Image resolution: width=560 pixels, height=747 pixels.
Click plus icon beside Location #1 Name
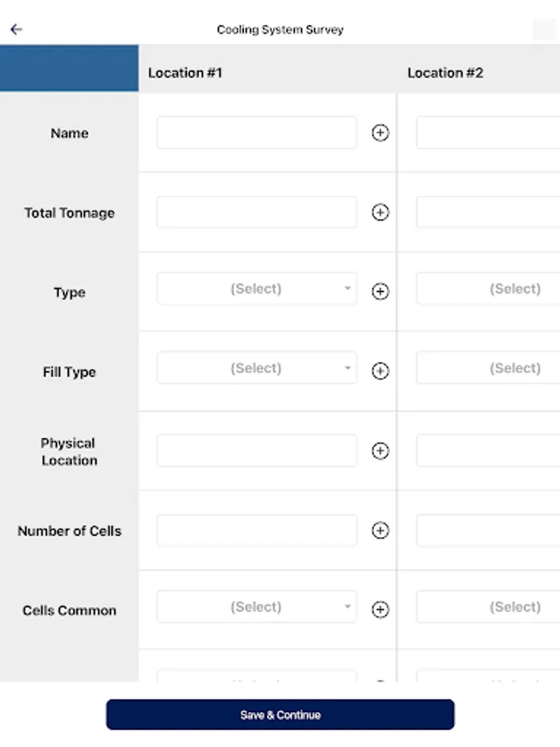380,133
